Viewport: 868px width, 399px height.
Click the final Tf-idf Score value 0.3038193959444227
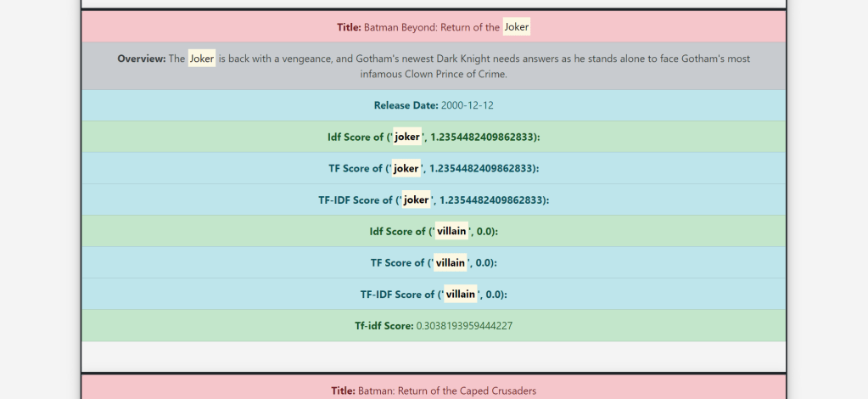pos(464,325)
